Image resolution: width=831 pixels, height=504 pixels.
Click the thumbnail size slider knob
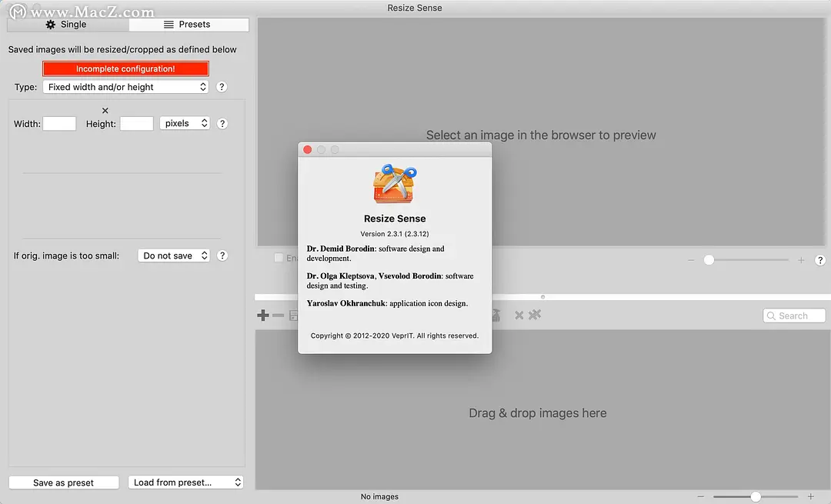pos(756,496)
